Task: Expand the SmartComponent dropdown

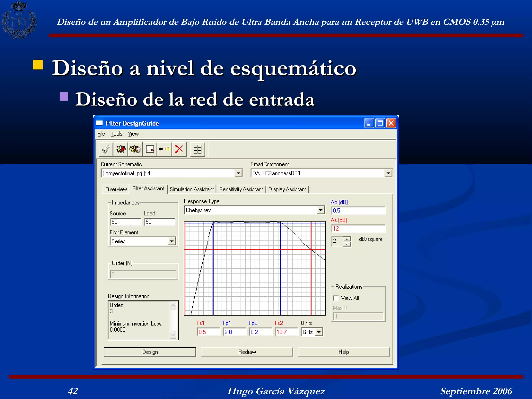Action: [388, 173]
